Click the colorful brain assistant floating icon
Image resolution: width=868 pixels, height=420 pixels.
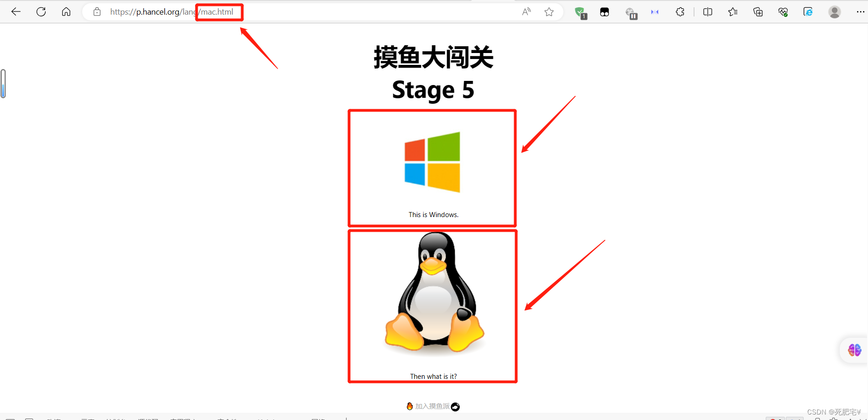pos(854,350)
